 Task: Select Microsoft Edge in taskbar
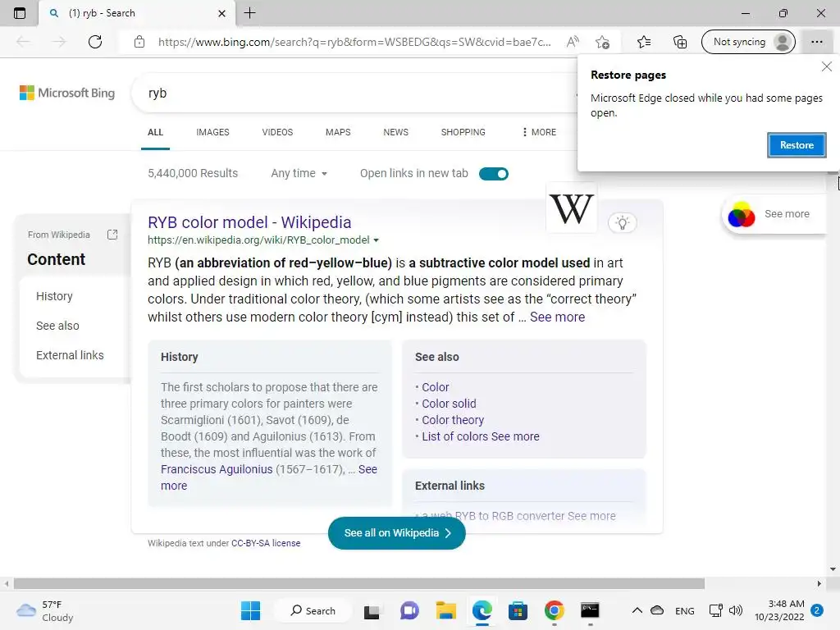[x=482, y=610]
